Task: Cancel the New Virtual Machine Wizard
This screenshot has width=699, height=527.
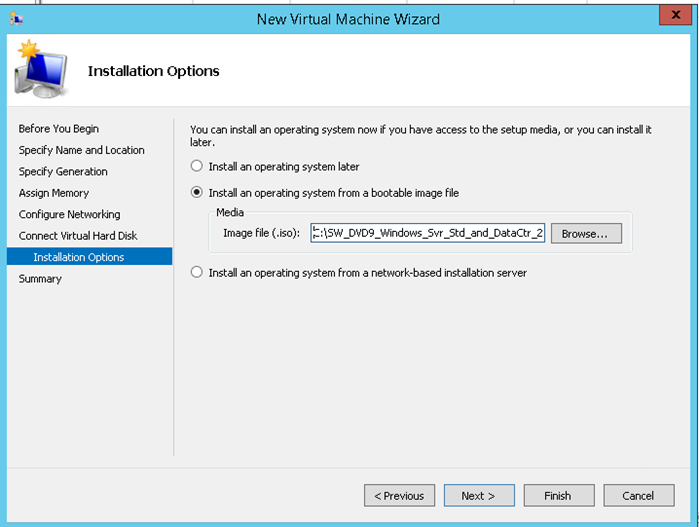Action: [638, 495]
